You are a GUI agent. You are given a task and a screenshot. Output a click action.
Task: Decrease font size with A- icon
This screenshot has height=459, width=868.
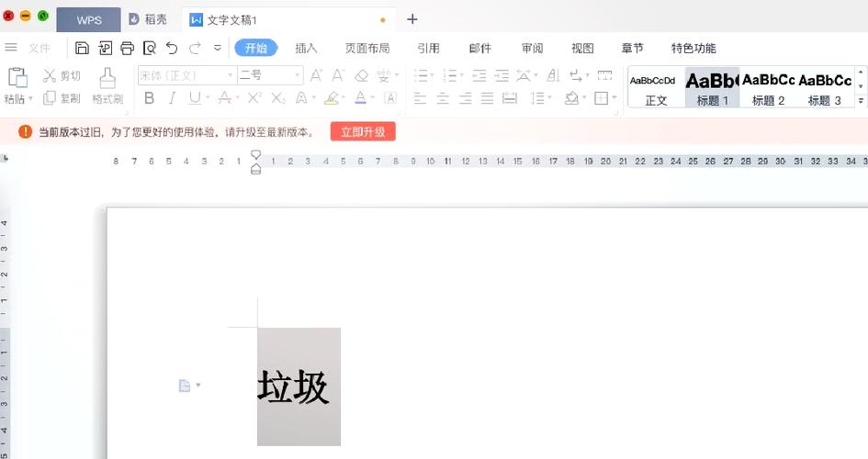(x=338, y=75)
